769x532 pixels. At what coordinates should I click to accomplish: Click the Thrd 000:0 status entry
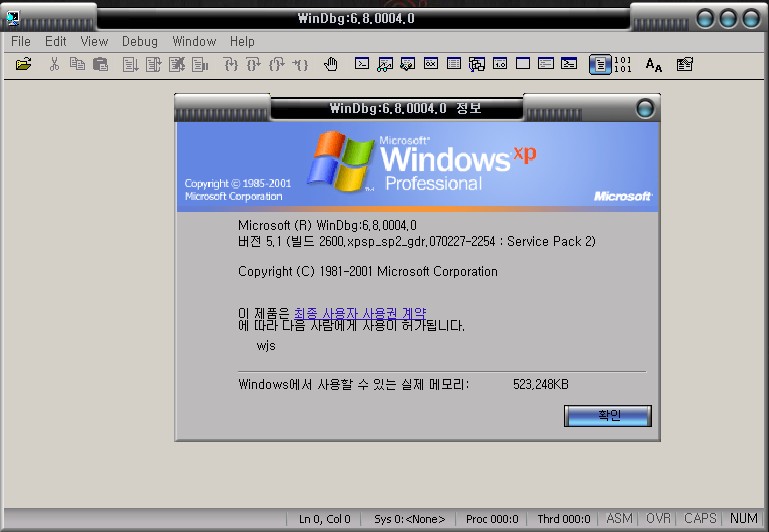[564, 519]
